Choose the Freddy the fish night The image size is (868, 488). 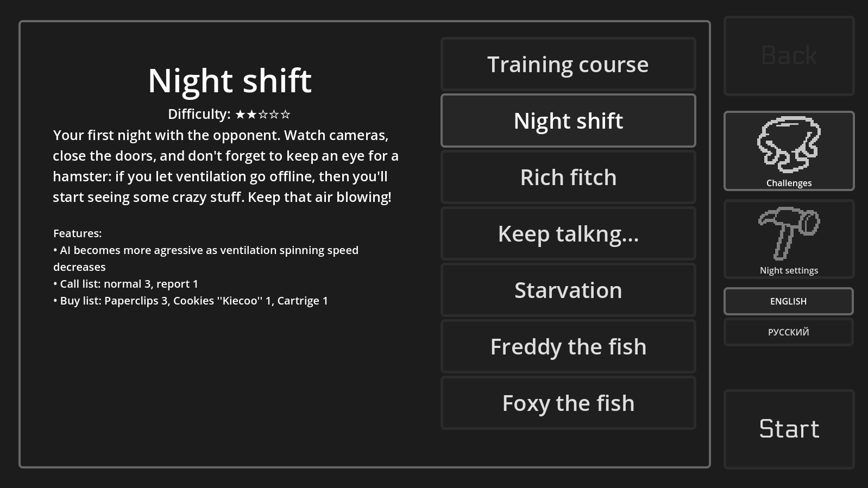tap(568, 347)
